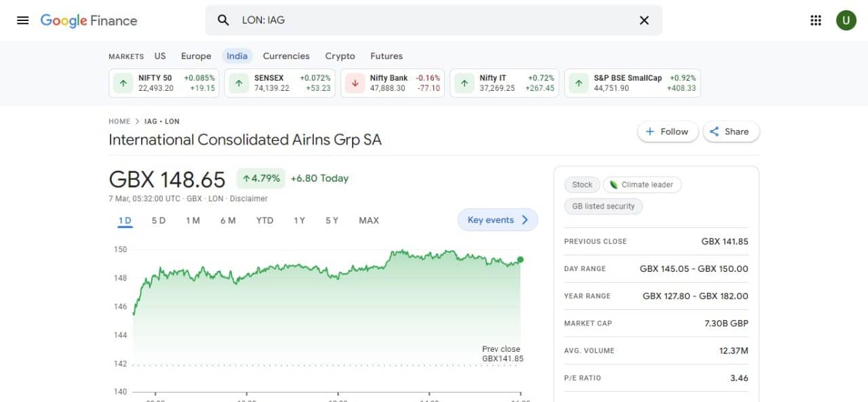Click the search magnifier icon
Screen dimensions: 868x402
click(223, 20)
